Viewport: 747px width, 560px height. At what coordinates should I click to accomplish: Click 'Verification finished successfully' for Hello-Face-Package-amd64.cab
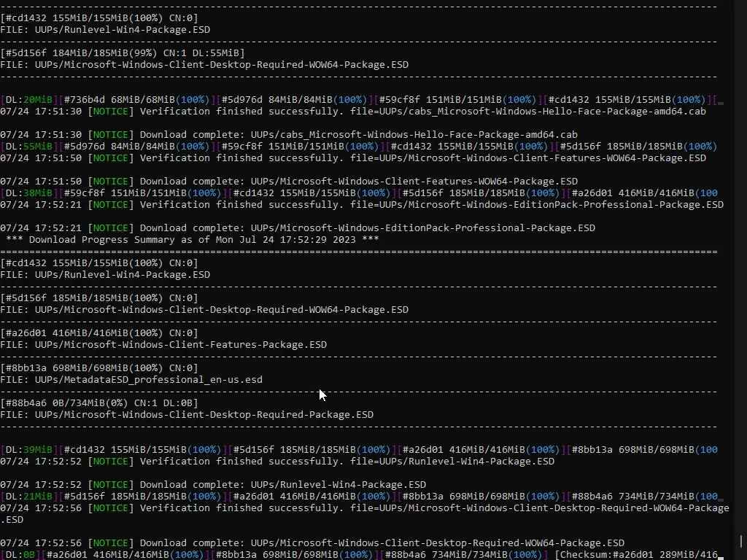pos(353,112)
